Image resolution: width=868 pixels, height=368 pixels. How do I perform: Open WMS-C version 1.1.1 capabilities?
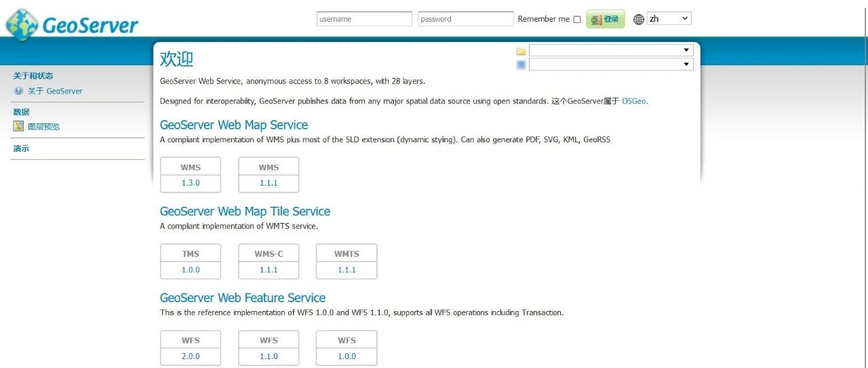click(x=269, y=270)
